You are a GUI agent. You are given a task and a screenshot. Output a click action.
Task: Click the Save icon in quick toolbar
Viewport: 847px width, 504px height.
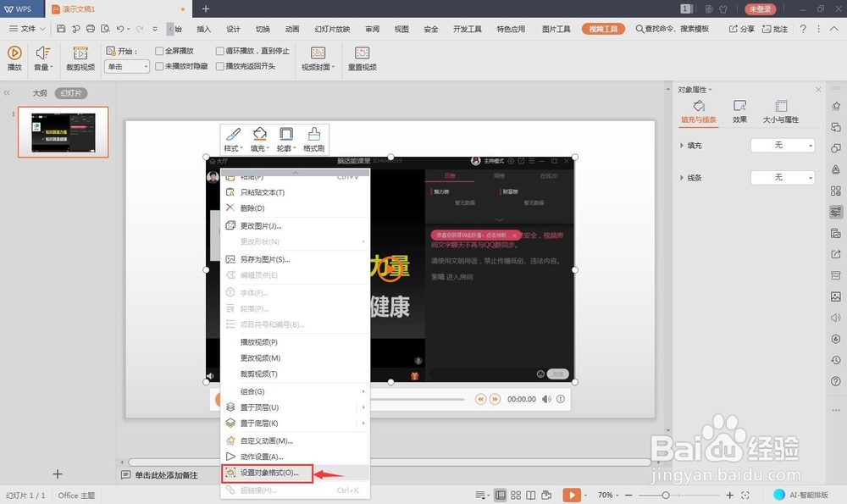[x=61, y=29]
